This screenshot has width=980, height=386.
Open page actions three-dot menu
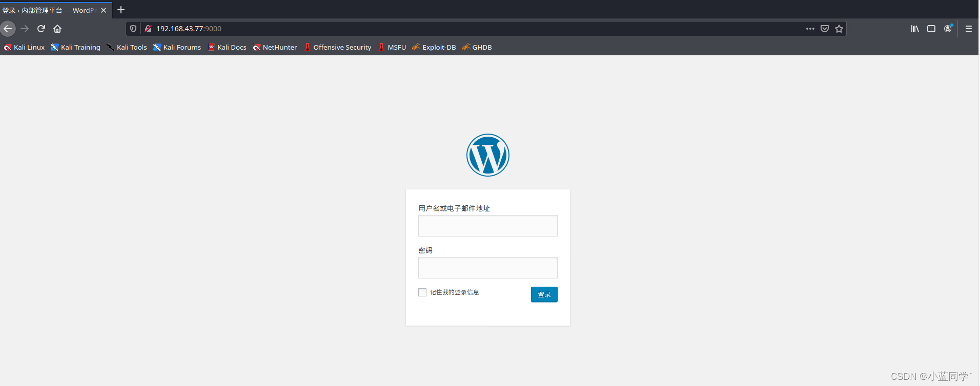click(x=810, y=29)
